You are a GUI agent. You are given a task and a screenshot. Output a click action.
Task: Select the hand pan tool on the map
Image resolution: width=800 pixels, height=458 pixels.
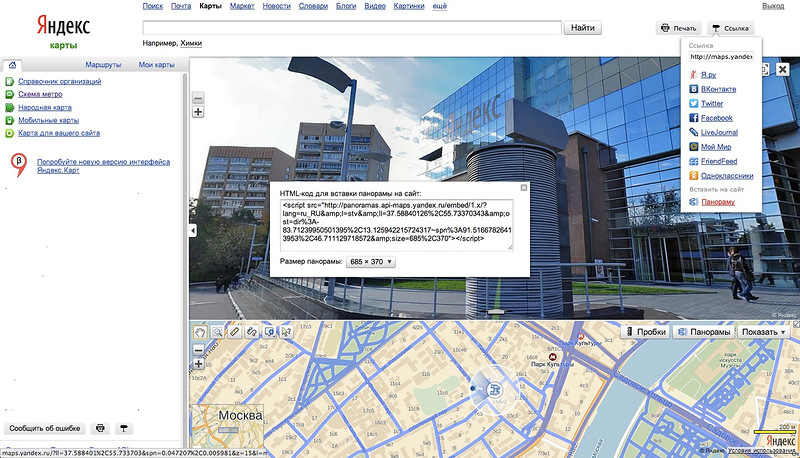point(200,332)
